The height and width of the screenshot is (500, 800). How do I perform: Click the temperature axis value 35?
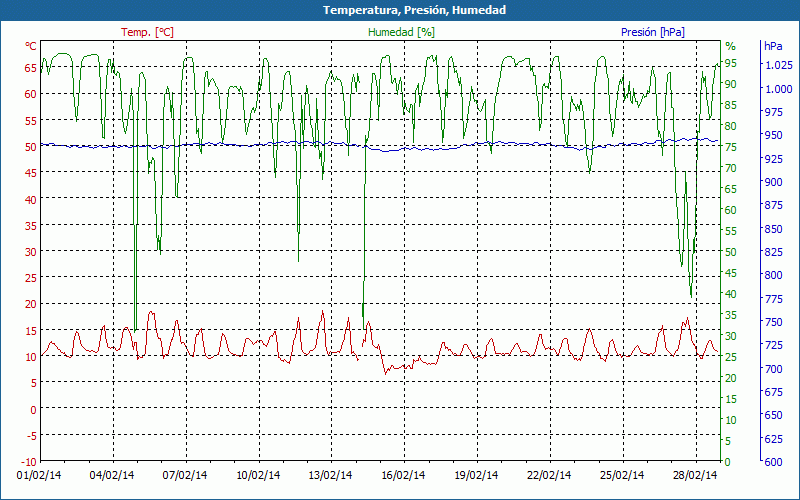coord(31,226)
